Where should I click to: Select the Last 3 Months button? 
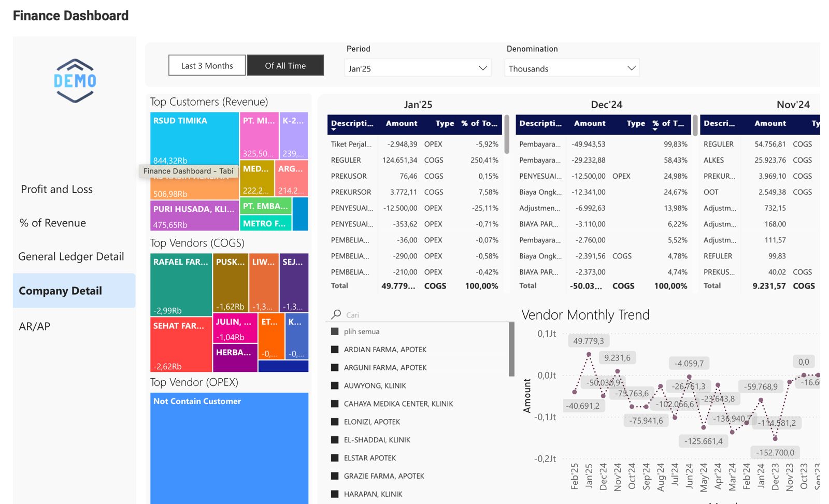coord(207,66)
